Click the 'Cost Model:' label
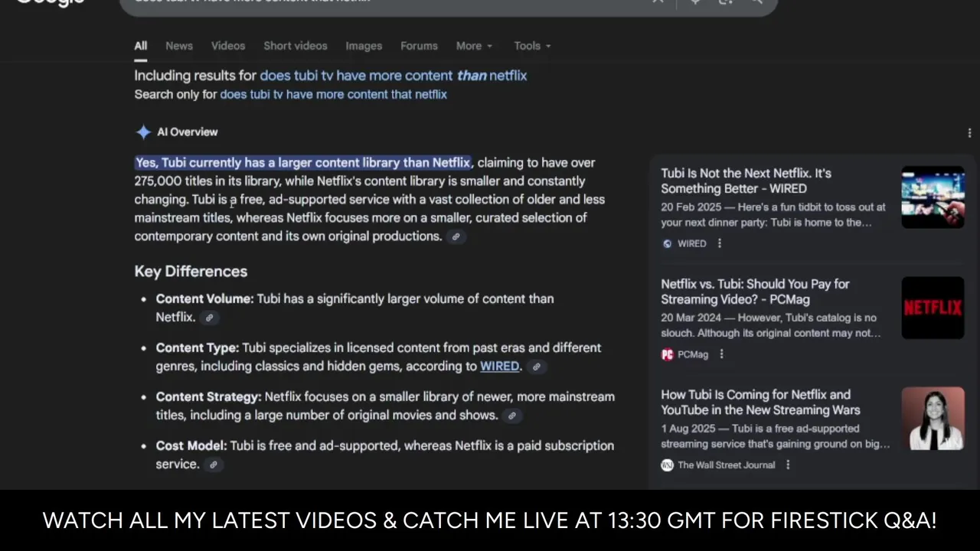The width and height of the screenshot is (980, 551). (191, 446)
